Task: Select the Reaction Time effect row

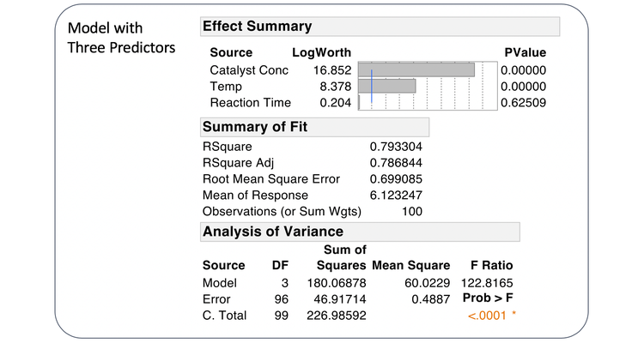Action: [x=251, y=102]
